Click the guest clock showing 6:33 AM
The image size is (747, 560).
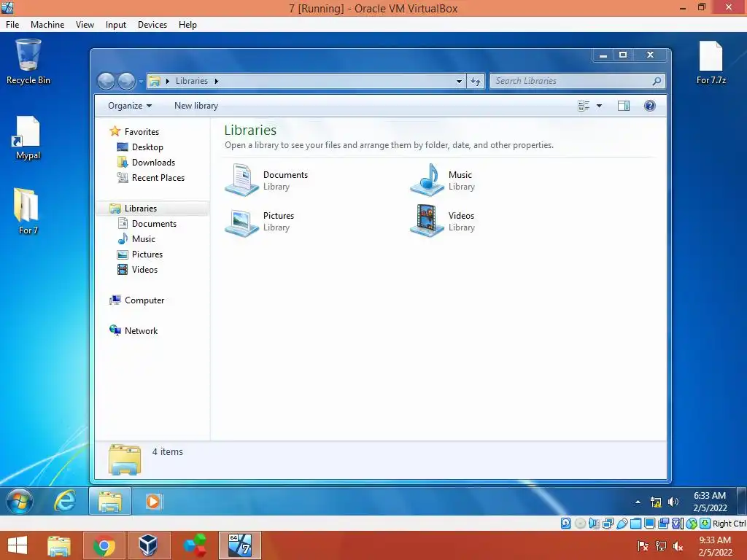click(710, 502)
